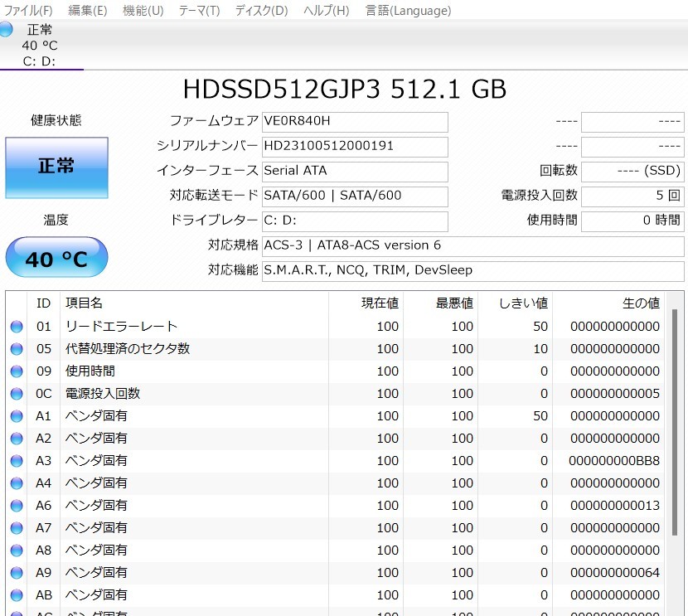
Task: Click the シリアルナンバー value field
Action: pos(355,147)
